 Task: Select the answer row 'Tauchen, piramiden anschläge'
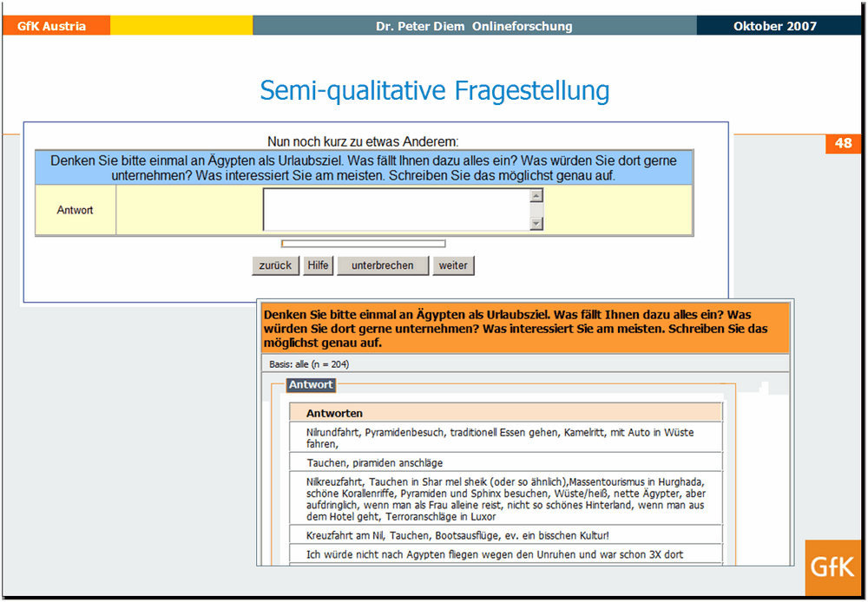point(505,462)
